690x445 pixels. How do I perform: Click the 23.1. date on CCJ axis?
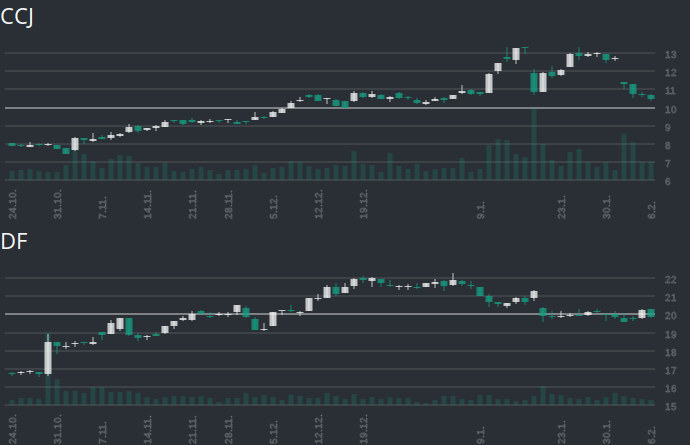click(561, 208)
